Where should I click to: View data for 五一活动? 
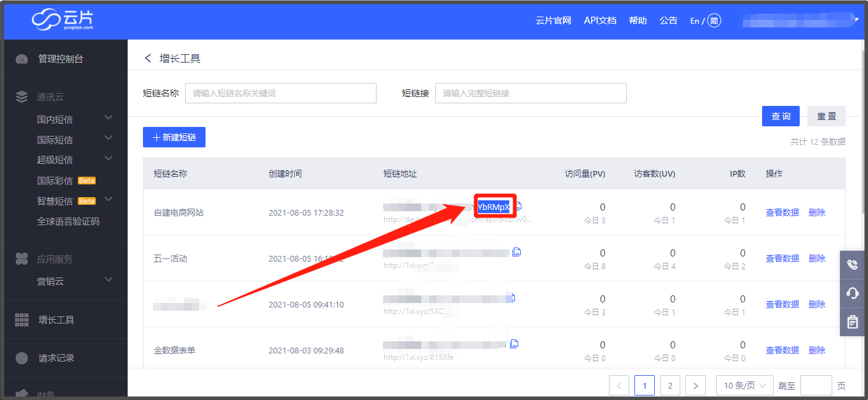click(782, 258)
